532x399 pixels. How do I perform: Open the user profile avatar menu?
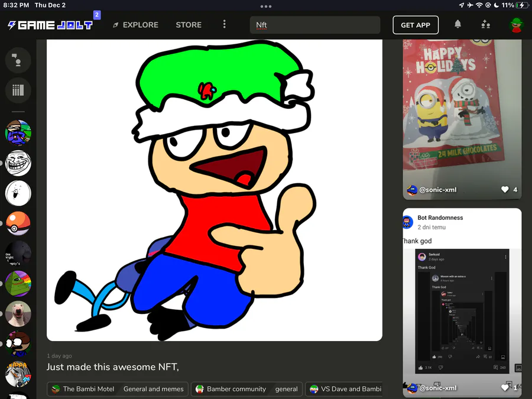(517, 25)
